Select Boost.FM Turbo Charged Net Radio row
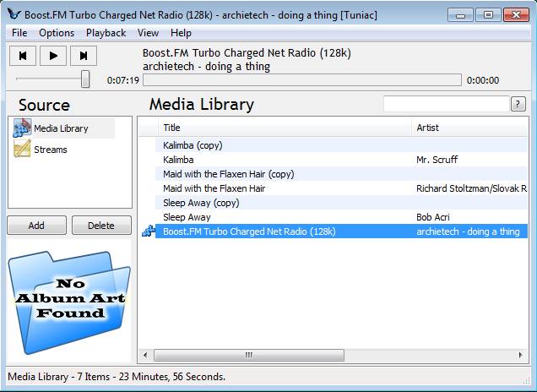 (341, 231)
